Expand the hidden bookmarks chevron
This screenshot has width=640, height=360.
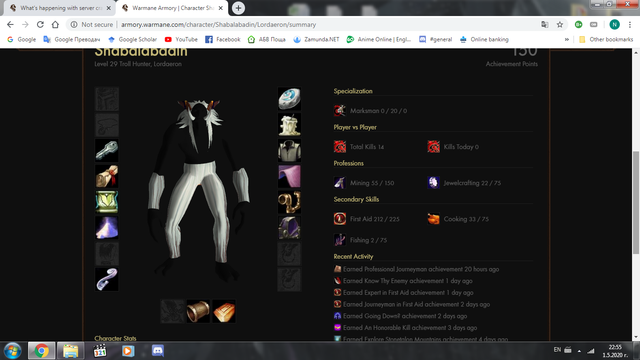[x=567, y=40]
